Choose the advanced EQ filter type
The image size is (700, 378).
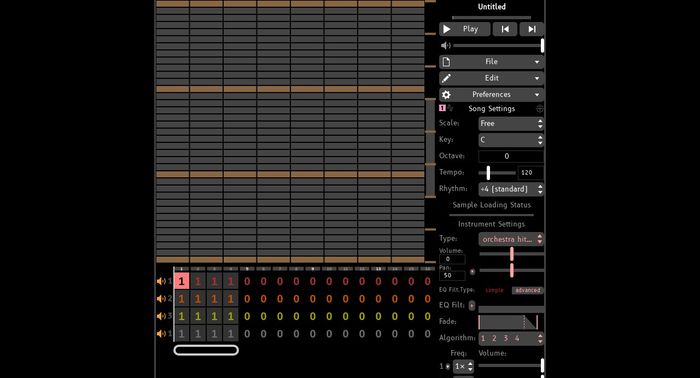[x=527, y=290]
